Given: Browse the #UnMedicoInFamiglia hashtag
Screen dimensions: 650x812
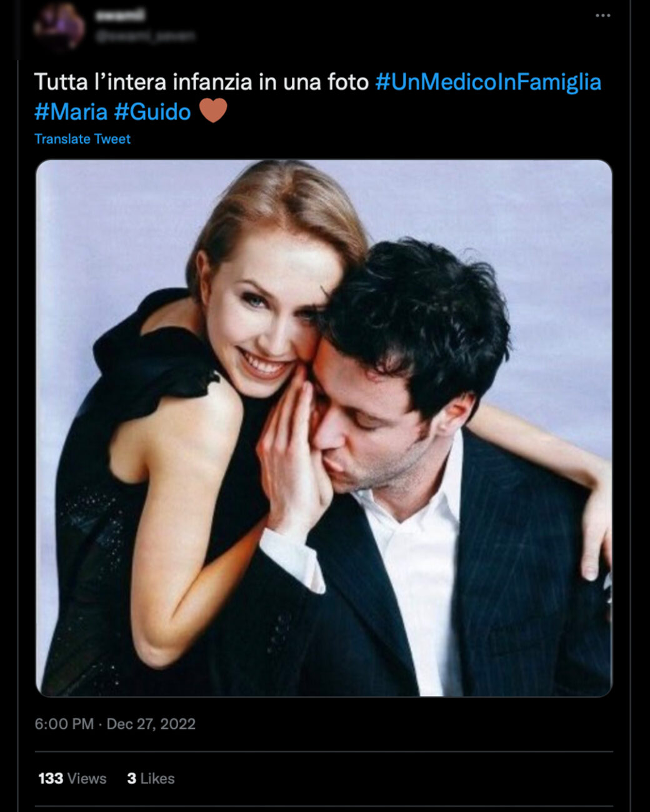Looking at the screenshot, I should [x=489, y=80].
